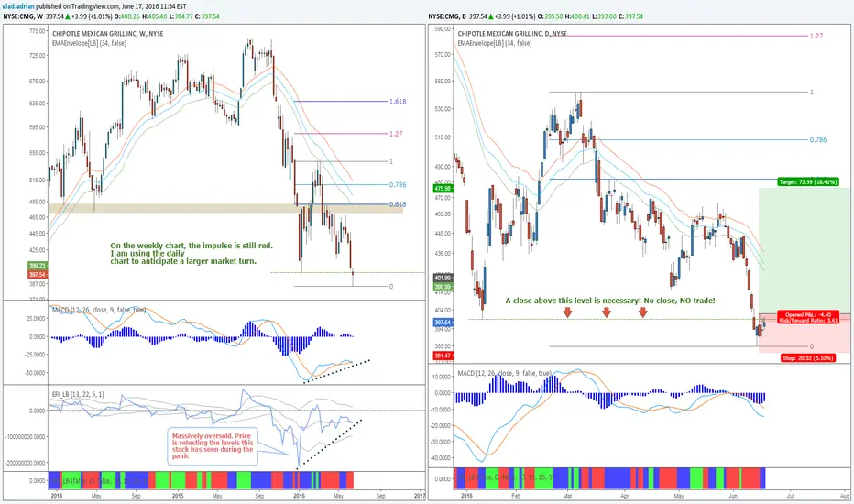Click the EFI_LB (13, 22, 5, 1) indicator label
The height and width of the screenshot is (504, 854).
(x=78, y=394)
